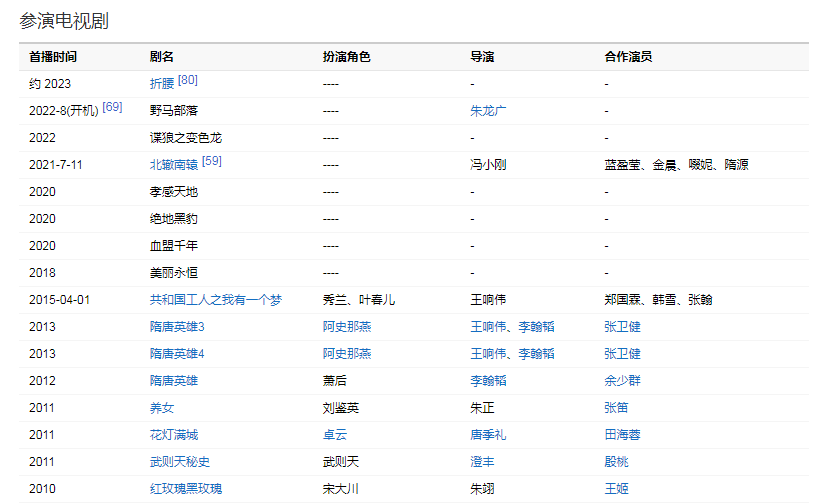Click 张卫健 in the 隋唐英雄4 row
The width and height of the screenshot is (830, 504).
point(622,354)
